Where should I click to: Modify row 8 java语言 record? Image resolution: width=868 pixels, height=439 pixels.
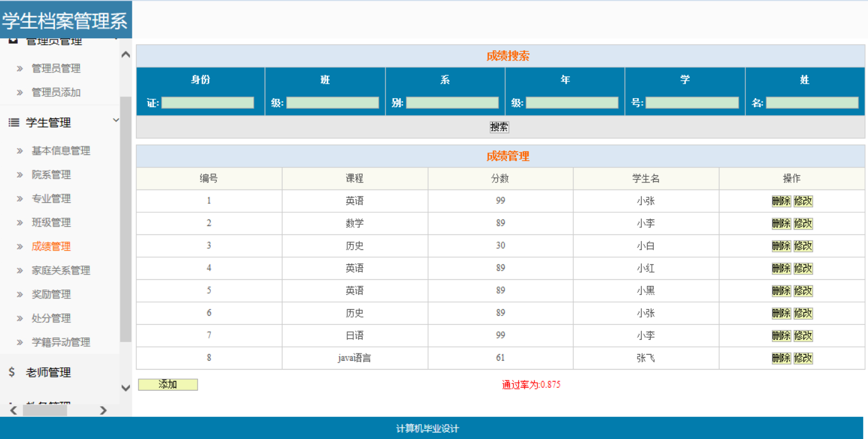click(803, 358)
